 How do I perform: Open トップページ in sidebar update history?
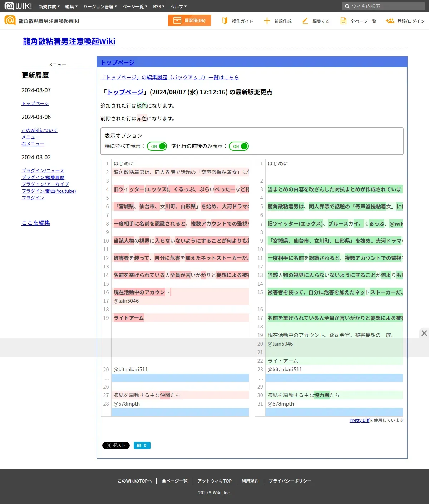35,103
